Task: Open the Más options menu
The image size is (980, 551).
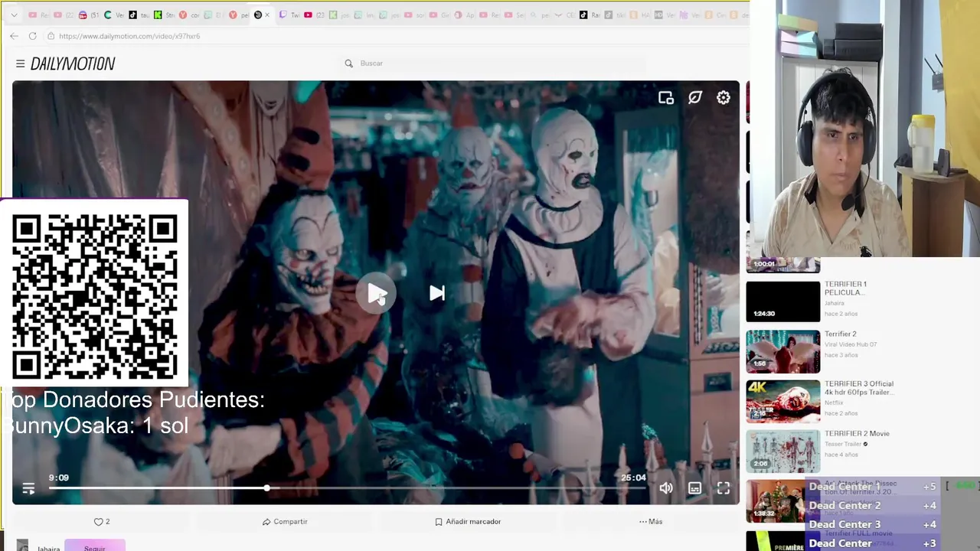Action: tap(651, 522)
